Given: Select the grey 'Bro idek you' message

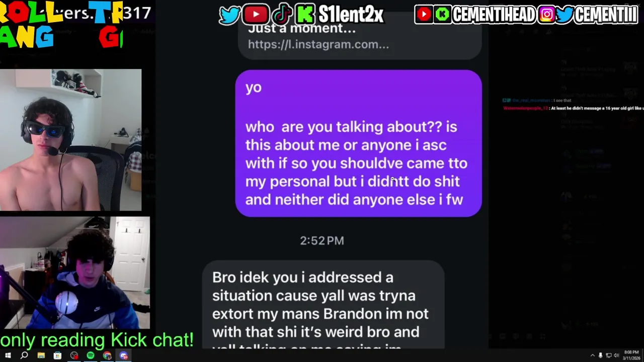Looking at the screenshot, I should pyautogui.click(x=323, y=304).
